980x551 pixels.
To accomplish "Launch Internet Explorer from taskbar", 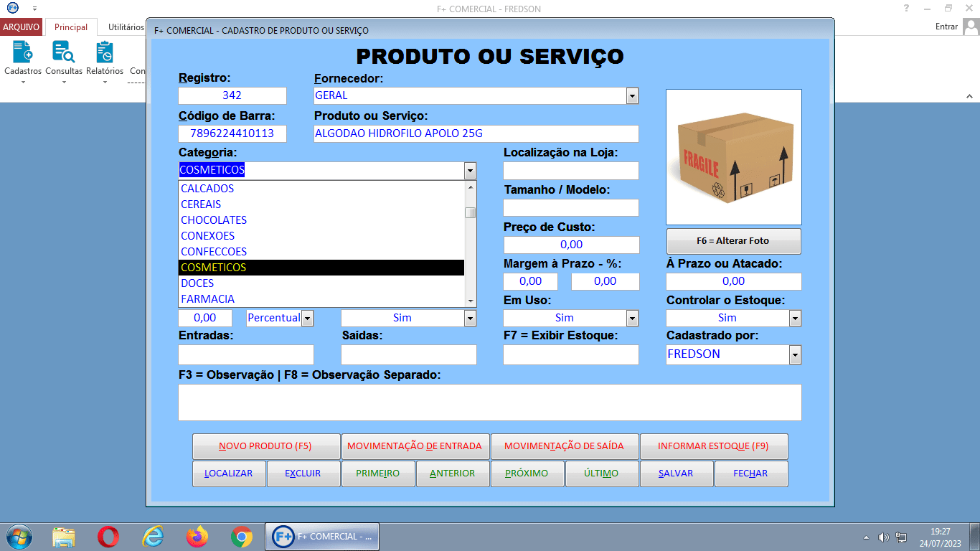I will (x=153, y=537).
